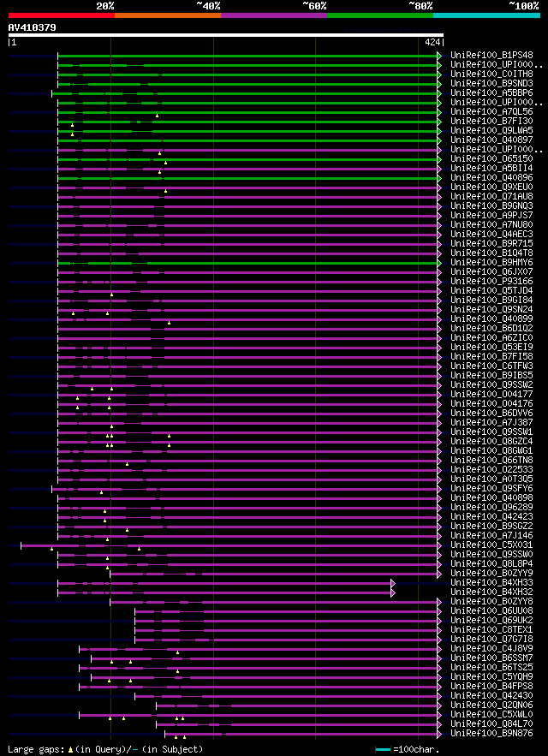Click the arrowhead ending the UniRef100_B1PS48 alignment

tap(439, 56)
